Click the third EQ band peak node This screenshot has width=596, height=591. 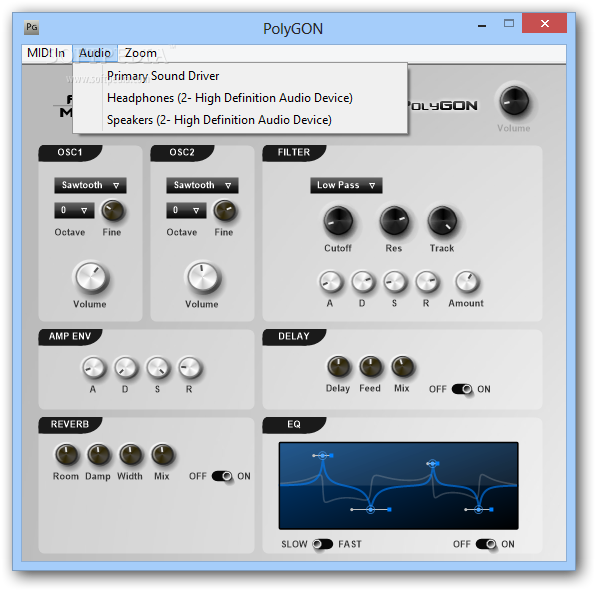tap(432, 463)
